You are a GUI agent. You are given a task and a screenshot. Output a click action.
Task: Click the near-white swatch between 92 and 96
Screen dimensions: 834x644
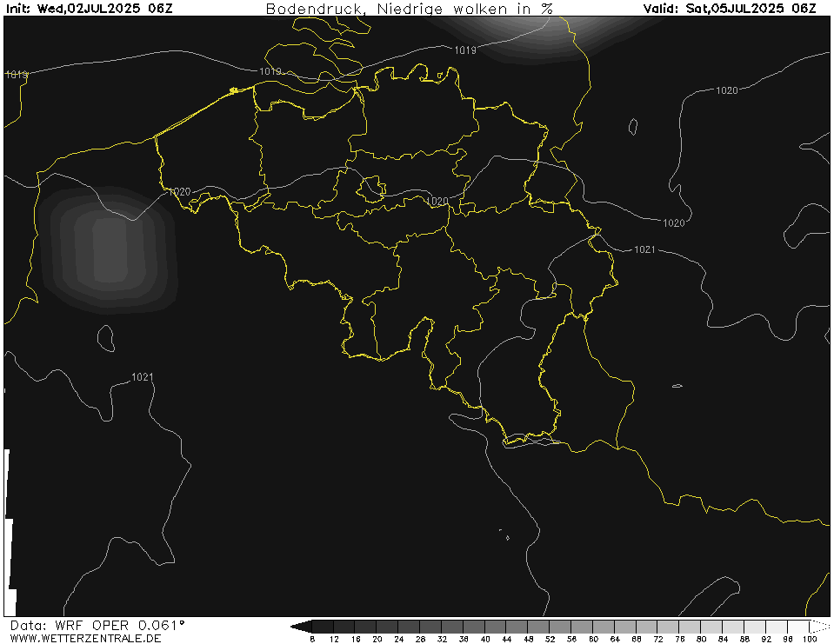pos(777,627)
